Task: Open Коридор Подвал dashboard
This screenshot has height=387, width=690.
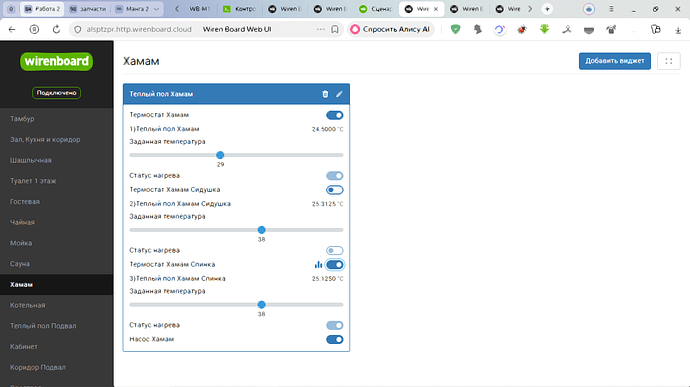Action: click(x=57, y=367)
